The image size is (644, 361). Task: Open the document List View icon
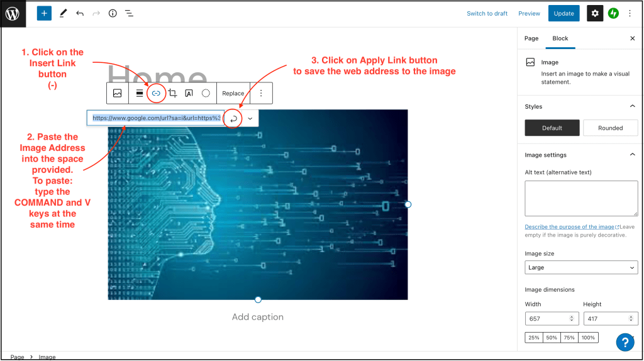tap(129, 13)
